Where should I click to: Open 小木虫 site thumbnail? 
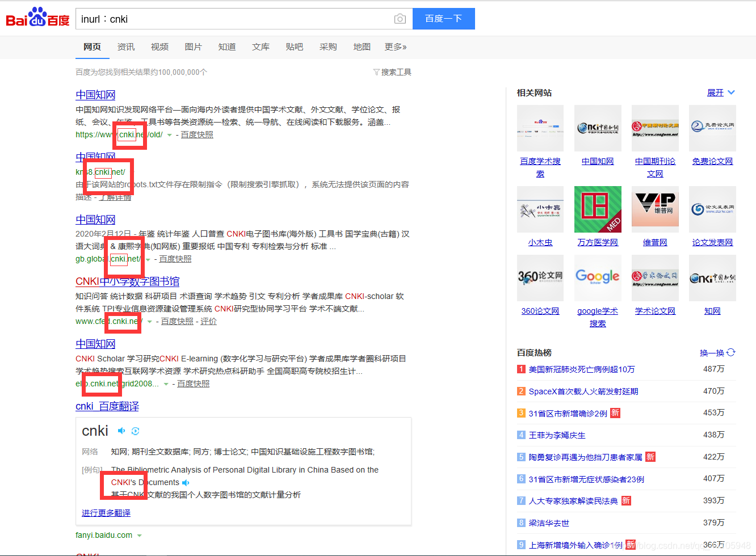pos(540,209)
